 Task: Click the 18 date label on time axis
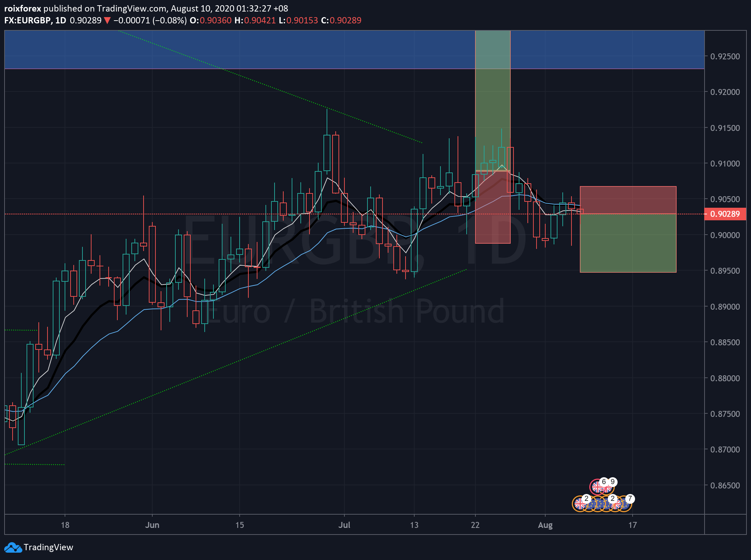65,525
